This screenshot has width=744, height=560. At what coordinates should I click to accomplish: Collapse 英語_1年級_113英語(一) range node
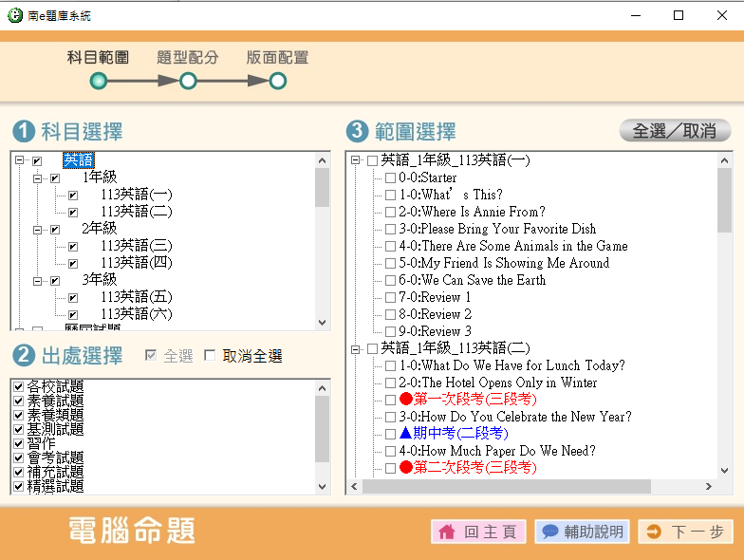click(355, 161)
